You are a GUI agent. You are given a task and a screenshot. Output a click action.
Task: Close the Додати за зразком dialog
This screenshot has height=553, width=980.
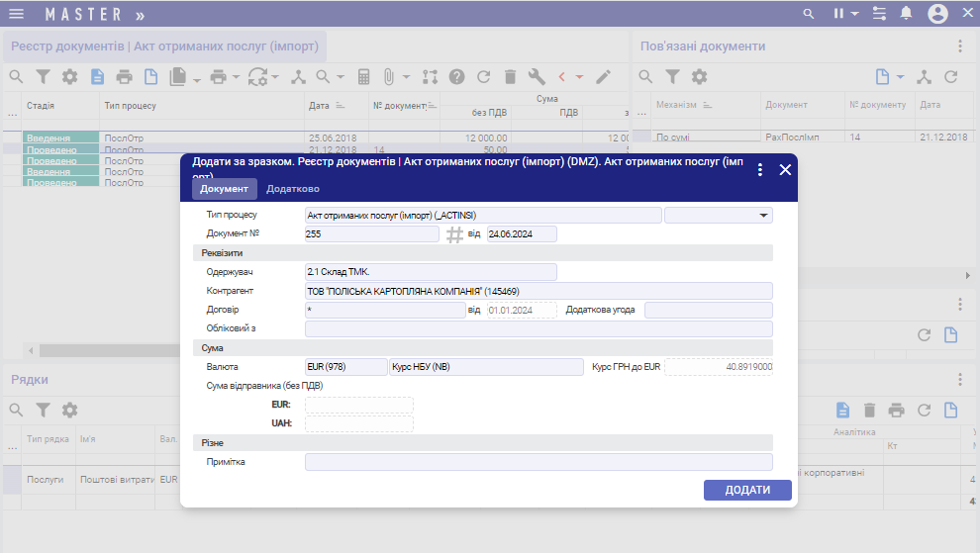(785, 169)
